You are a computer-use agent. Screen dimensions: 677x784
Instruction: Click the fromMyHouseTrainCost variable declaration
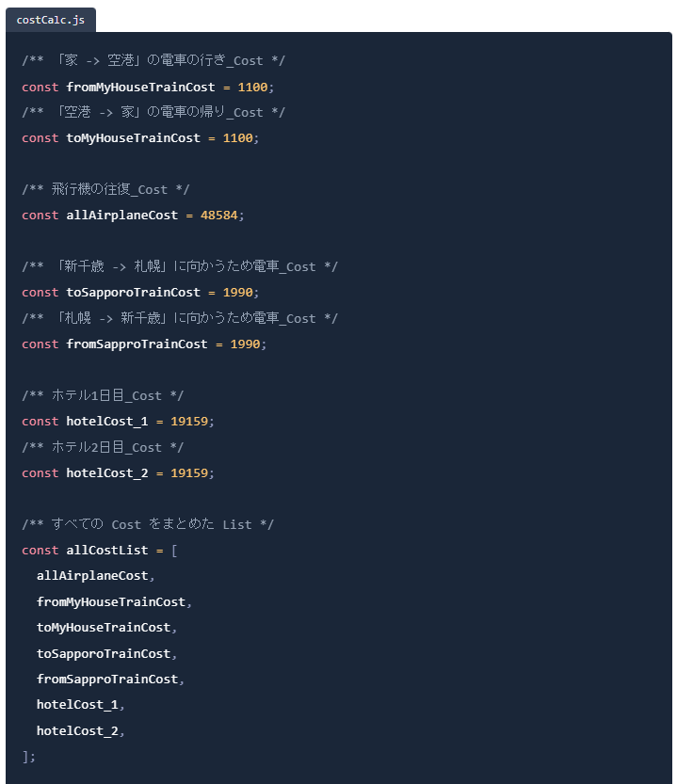coord(140,87)
